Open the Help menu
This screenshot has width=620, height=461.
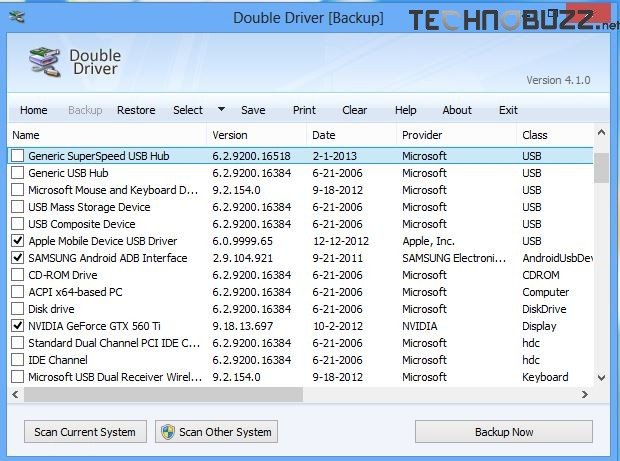406,110
